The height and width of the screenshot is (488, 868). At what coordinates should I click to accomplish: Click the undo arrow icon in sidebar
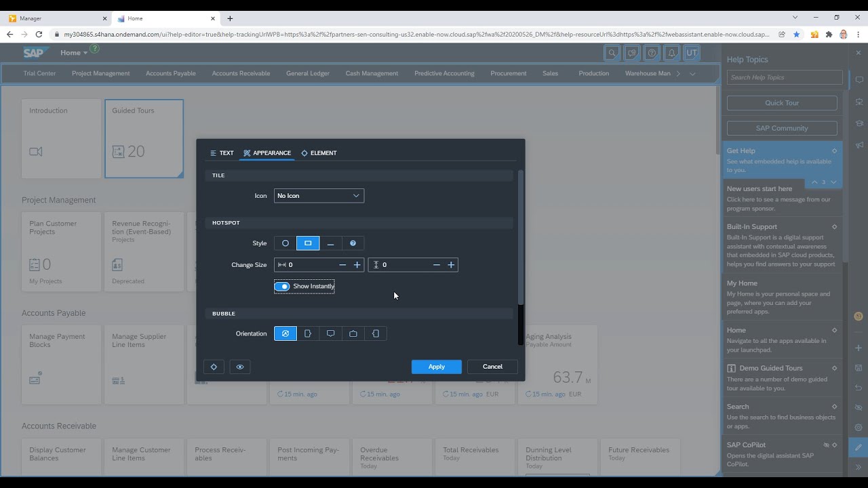tap(859, 388)
